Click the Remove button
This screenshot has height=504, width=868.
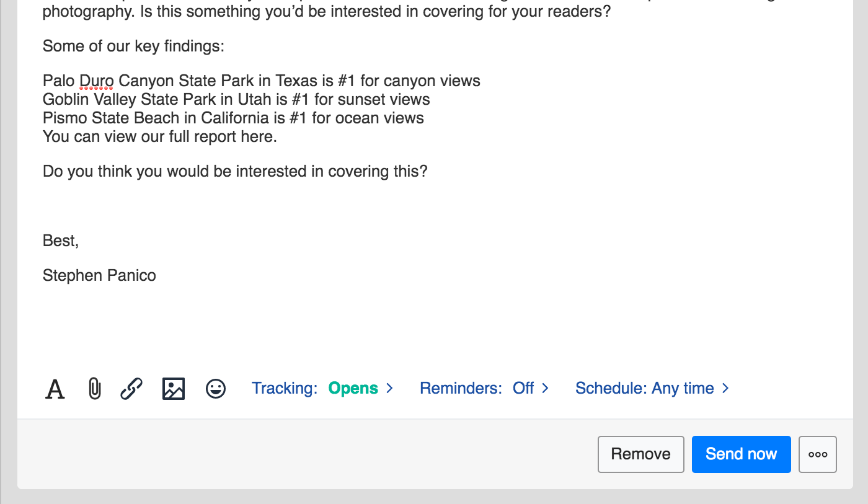point(640,454)
